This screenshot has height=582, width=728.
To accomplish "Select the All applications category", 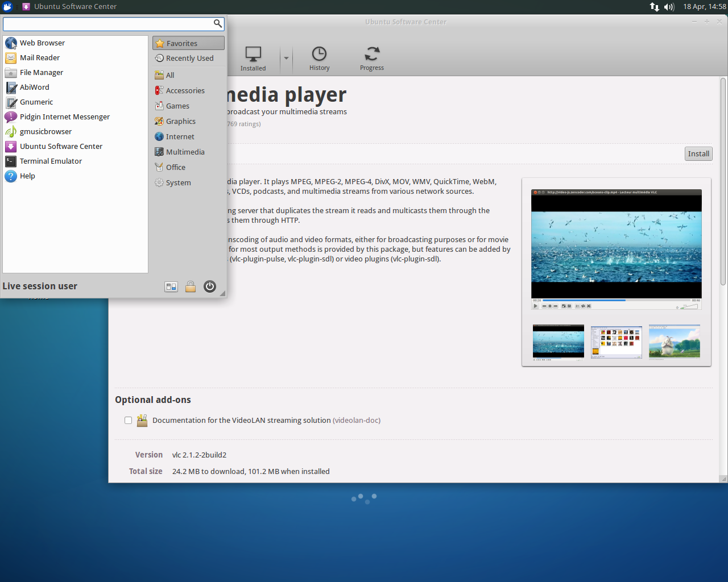I will pyautogui.click(x=188, y=75).
